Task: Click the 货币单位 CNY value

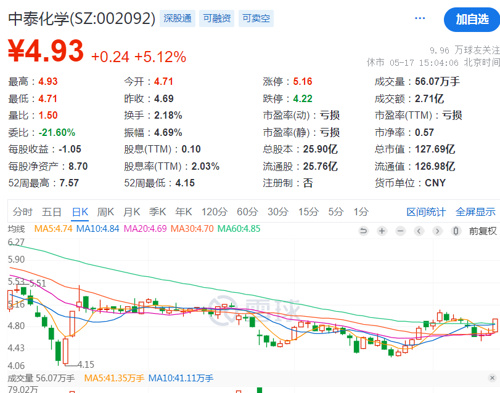Action: click(x=435, y=183)
